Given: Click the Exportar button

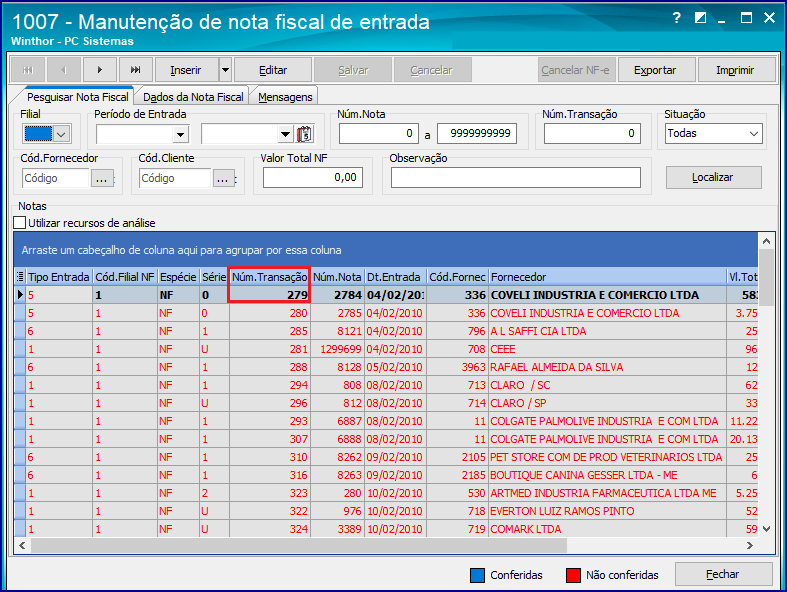Looking at the screenshot, I should tap(655, 70).
